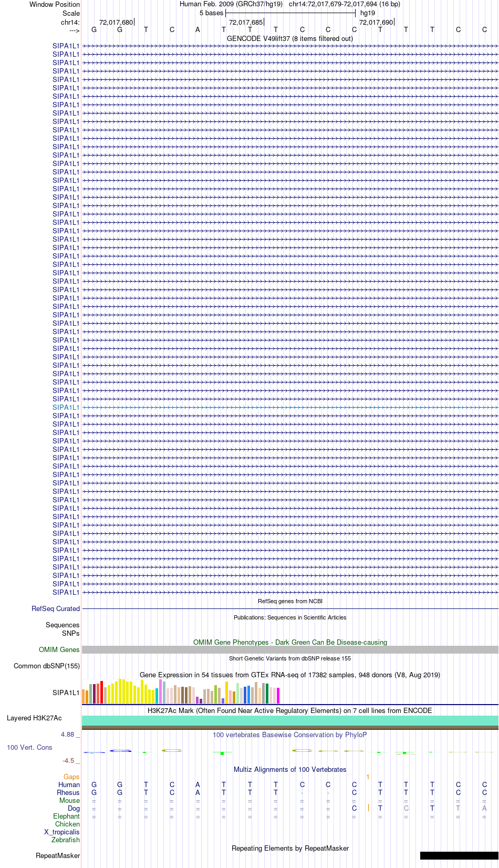Select the OMIM Genes label
This screenshot has height=868, width=499.
pos(59,649)
